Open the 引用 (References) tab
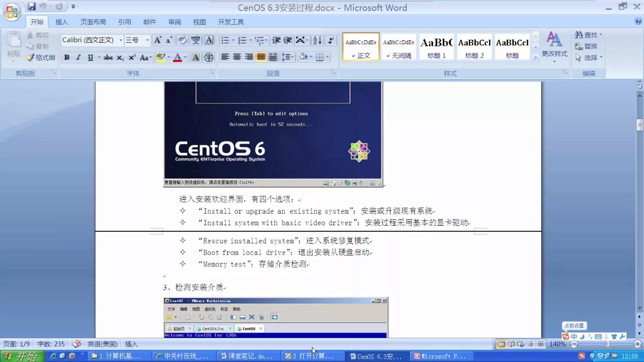 tap(124, 22)
